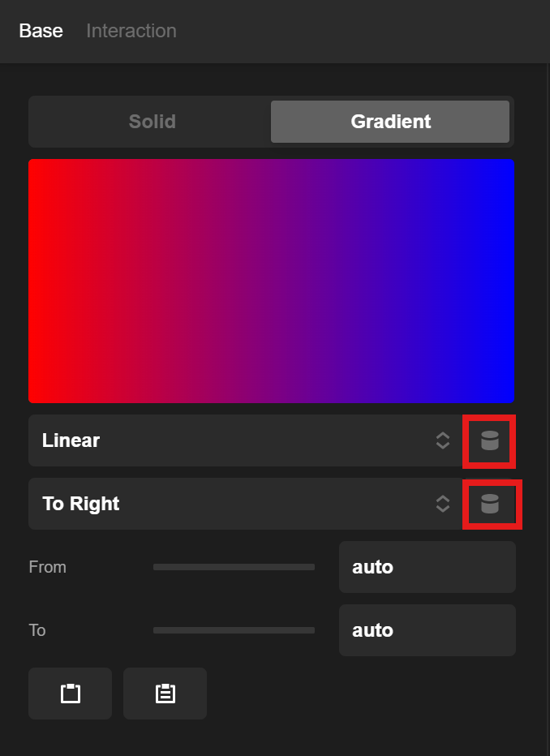Click the chevron arrows in To Right dropdown

coord(442,504)
